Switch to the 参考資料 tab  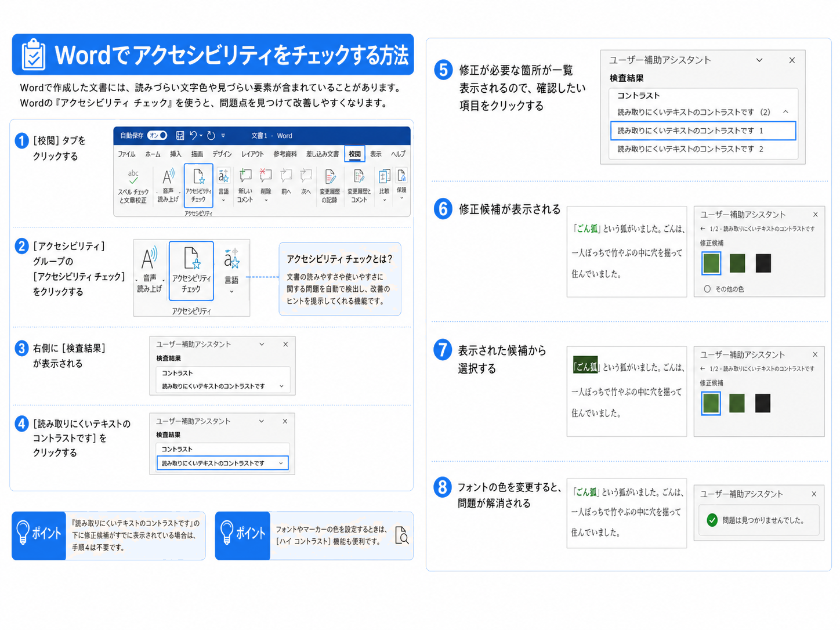click(285, 154)
